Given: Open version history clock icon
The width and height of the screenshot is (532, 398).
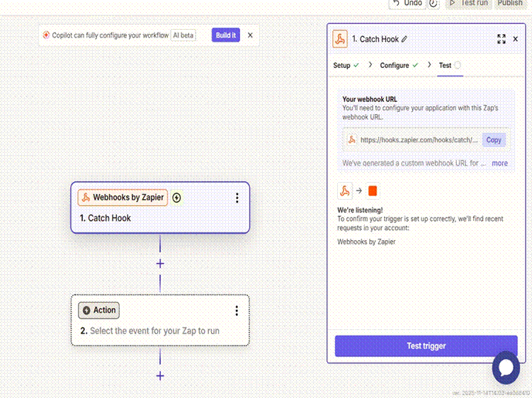Looking at the screenshot, I should pos(434,4).
